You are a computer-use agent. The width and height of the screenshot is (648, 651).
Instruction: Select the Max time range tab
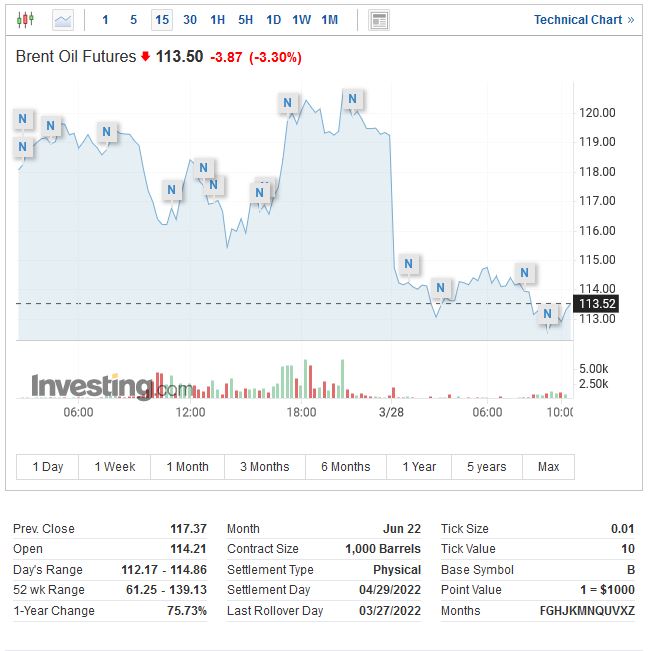(548, 467)
